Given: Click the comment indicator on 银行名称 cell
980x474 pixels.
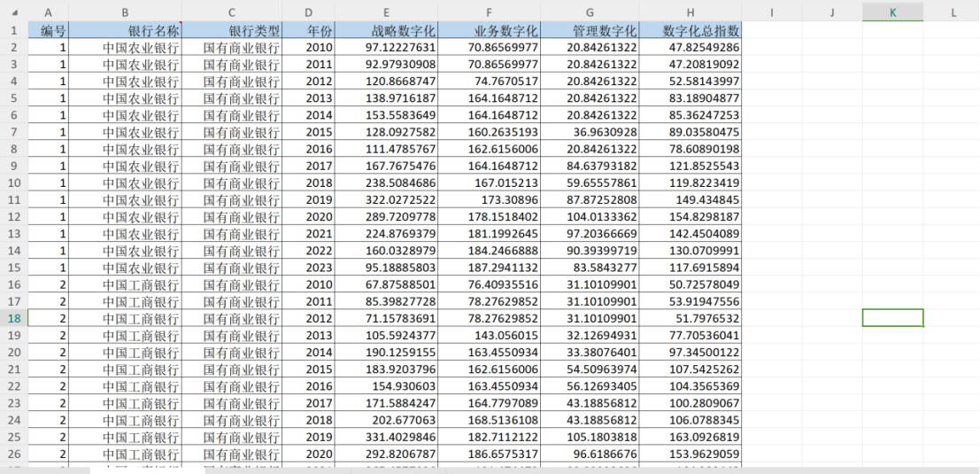Looking at the screenshot, I should pyautogui.click(x=180, y=23).
